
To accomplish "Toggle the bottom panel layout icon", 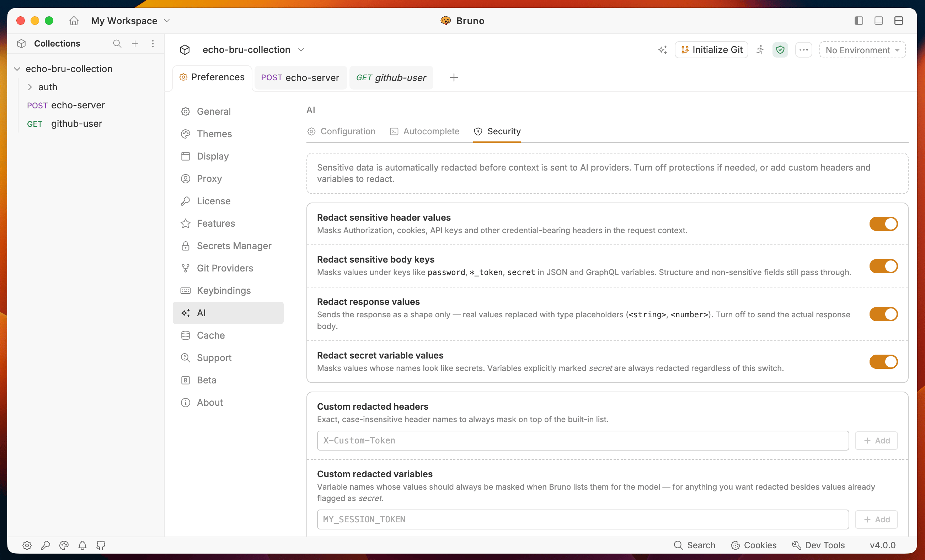I will (878, 21).
